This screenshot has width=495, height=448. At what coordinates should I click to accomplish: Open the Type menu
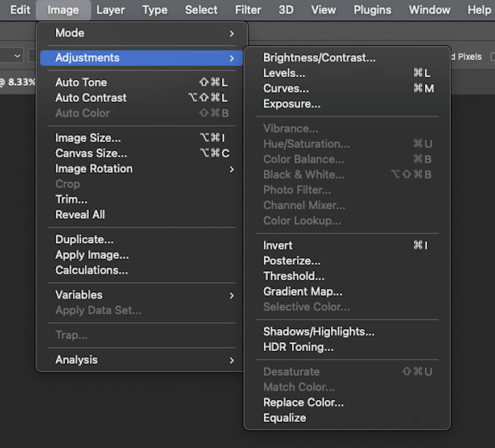(155, 10)
